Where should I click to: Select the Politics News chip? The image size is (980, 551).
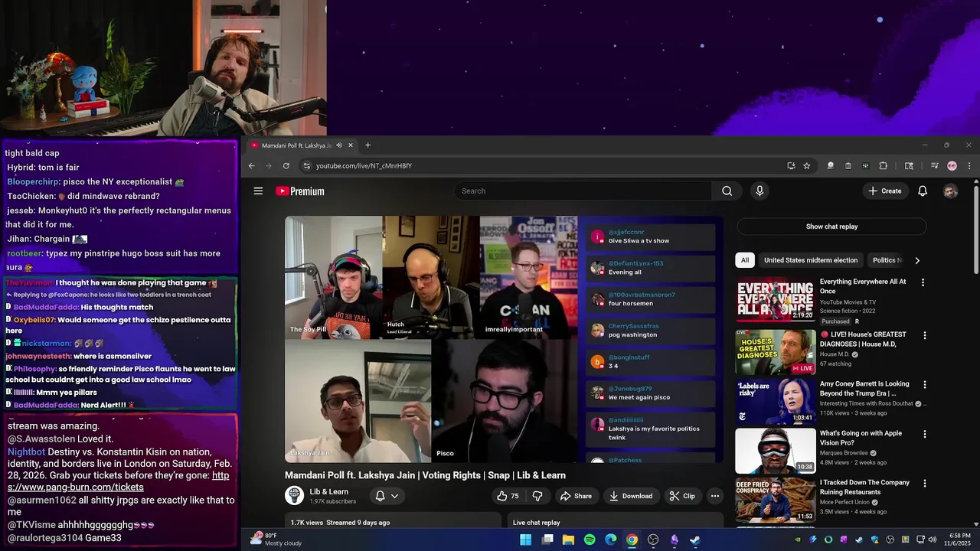tap(887, 260)
